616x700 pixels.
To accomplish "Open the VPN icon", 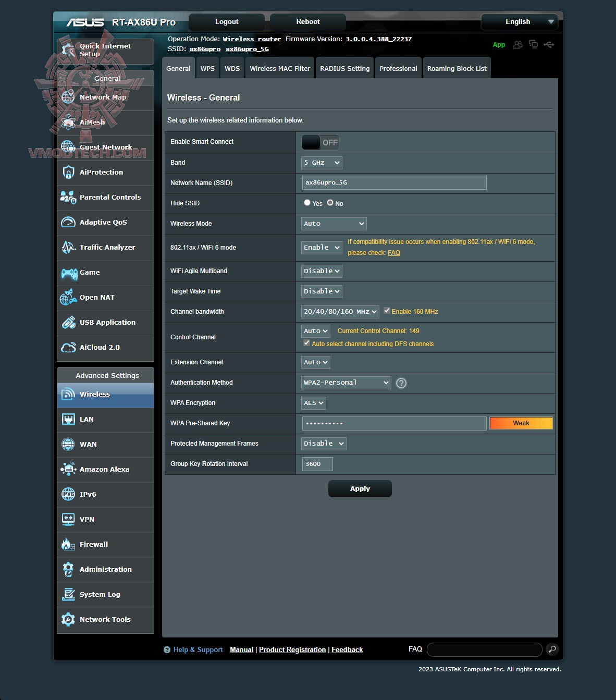I will click(68, 520).
